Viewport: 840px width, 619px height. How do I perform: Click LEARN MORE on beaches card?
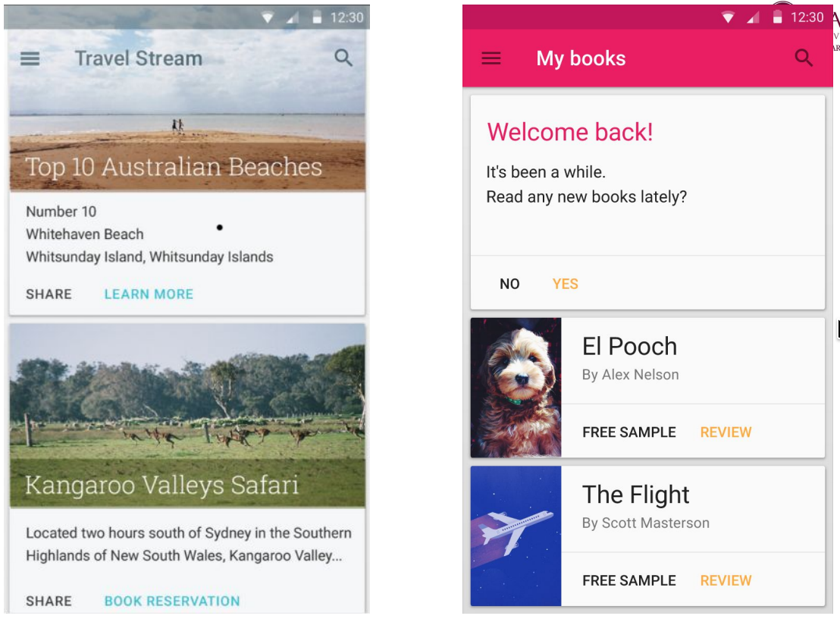pyautogui.click(x=149, y=294)
